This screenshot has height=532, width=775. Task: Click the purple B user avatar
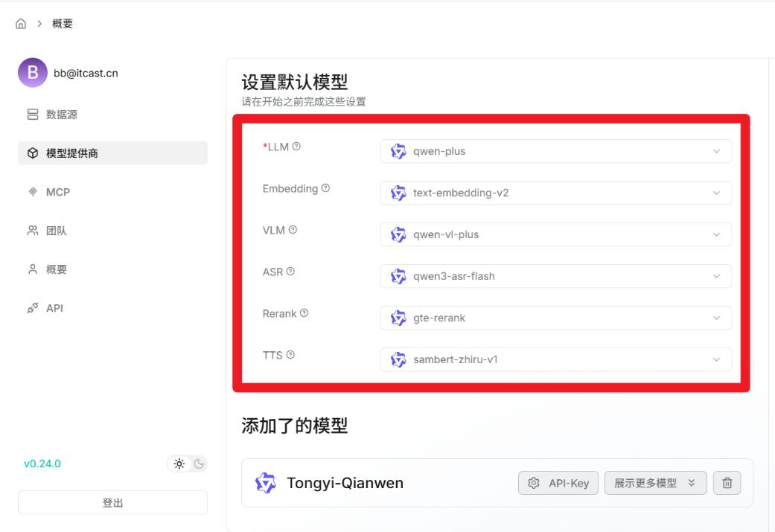(33, 73)
